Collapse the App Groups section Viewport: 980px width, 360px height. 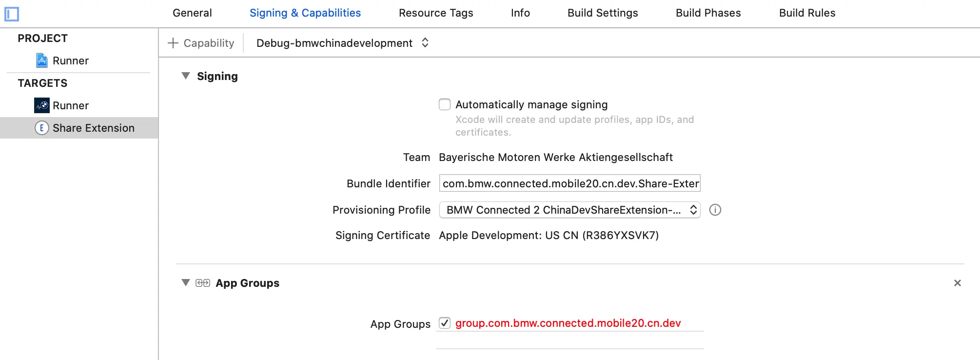point(186,283)
